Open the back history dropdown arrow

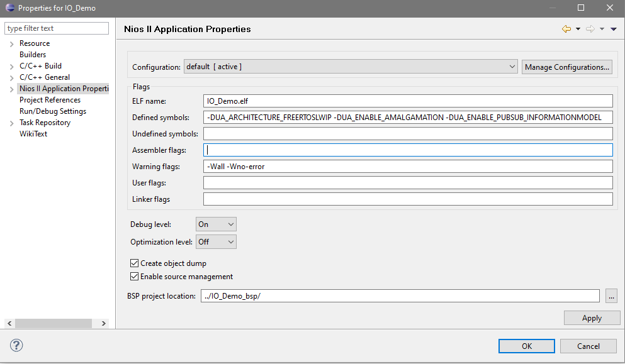(578, 29)
